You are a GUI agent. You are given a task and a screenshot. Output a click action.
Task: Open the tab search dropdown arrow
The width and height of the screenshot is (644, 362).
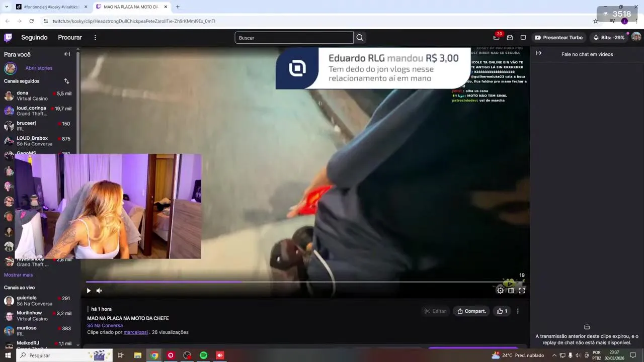point(7,7)
